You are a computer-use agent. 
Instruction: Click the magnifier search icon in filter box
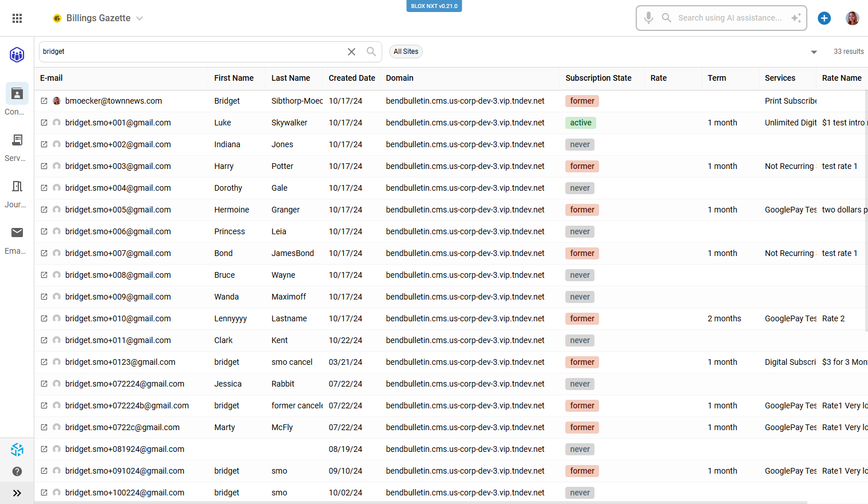click(x=371, y=52)
